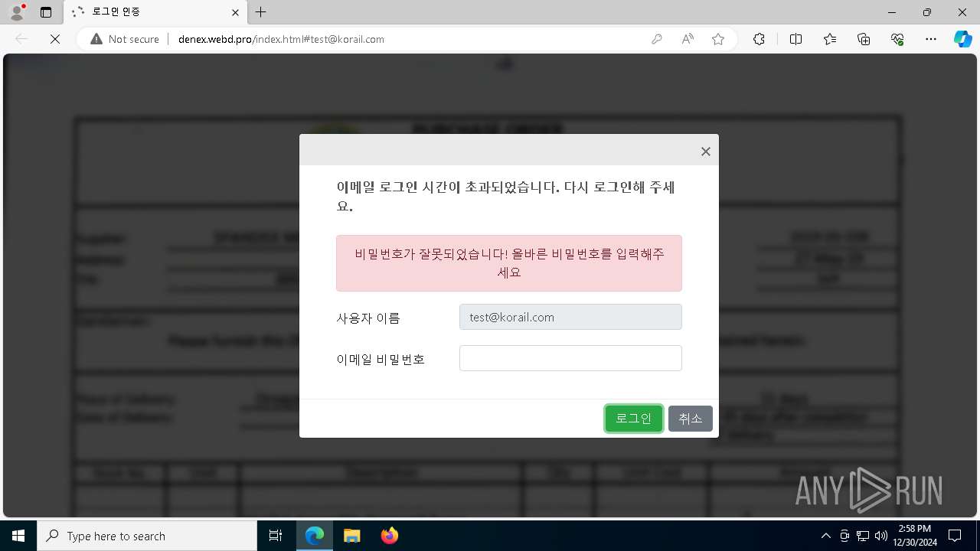Show hidden tray icons chevron
The width and height of the screenshot is (980, 551).
(825, 536)
